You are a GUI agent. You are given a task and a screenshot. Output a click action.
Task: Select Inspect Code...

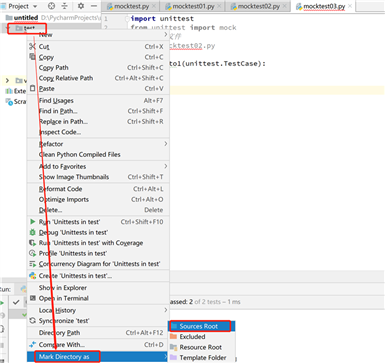pos(98,132)
